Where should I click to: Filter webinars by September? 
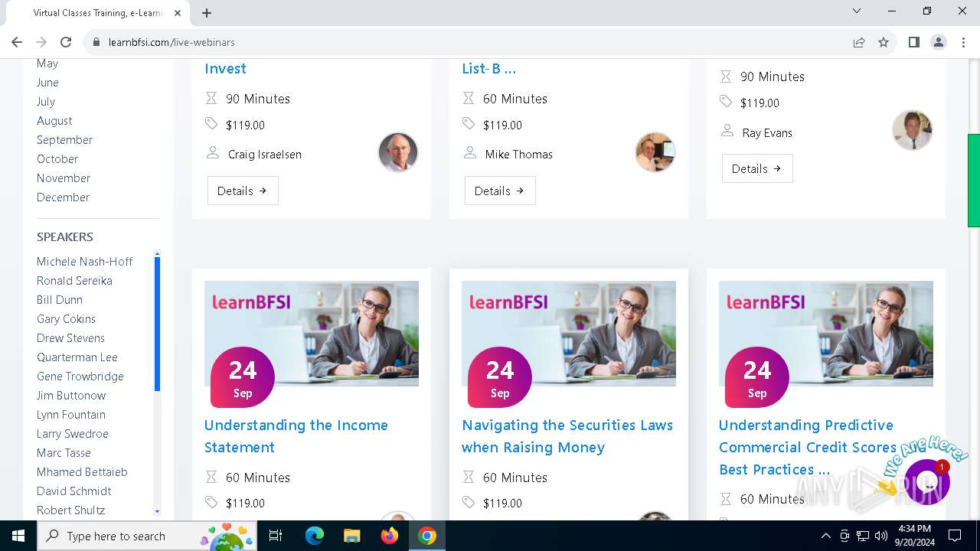(x=64, y=140)
